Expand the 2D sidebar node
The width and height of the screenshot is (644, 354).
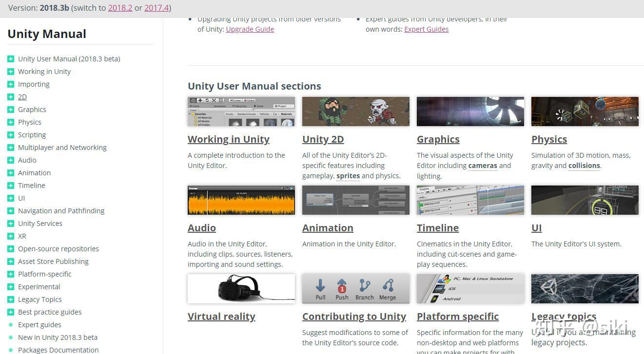click(11, 97)
